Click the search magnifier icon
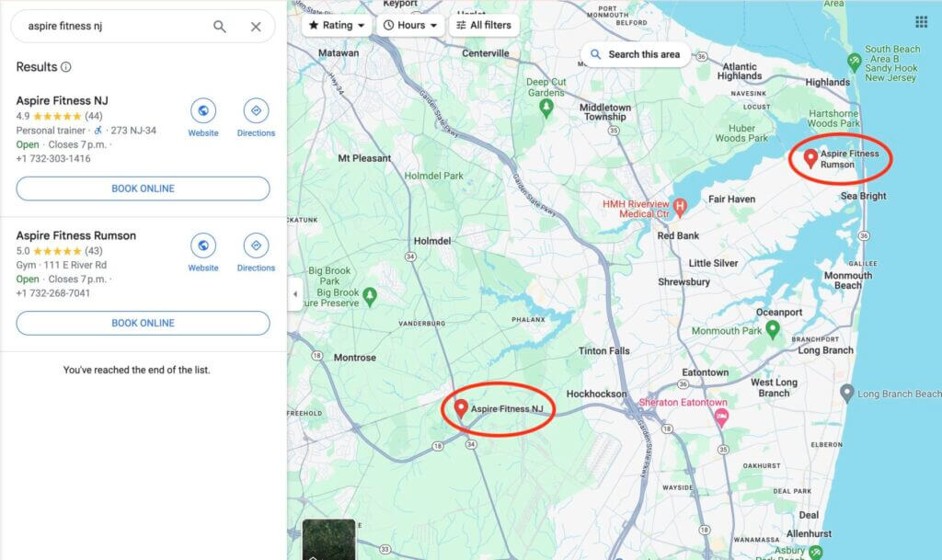 click(219, 27)
